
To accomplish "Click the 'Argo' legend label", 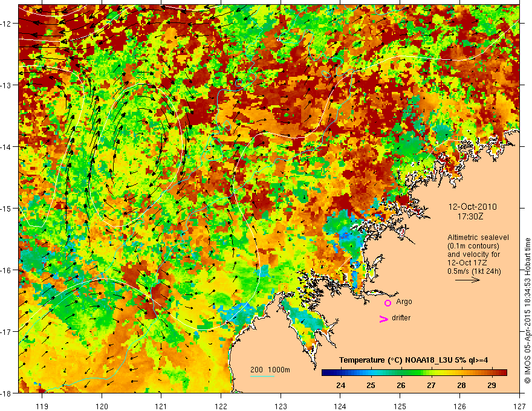I will click(404, 302).
